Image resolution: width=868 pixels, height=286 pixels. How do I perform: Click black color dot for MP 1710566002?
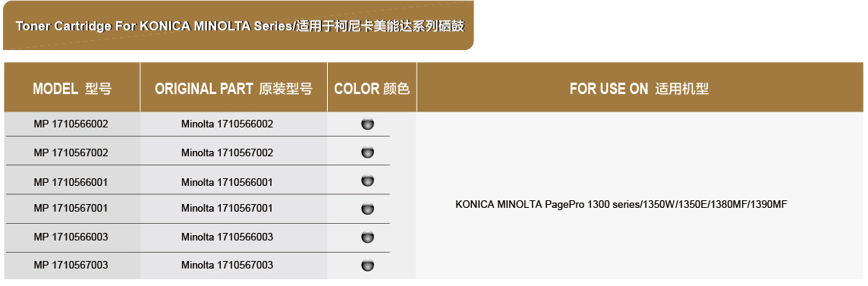pyautogui.click(x=367, y=124)
